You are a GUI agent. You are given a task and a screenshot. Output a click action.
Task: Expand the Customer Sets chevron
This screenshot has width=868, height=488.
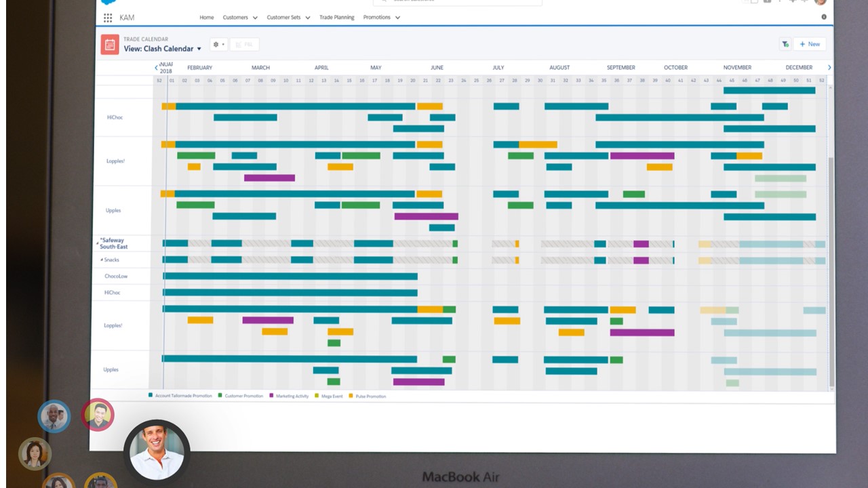pyautogui.click(x=307, y=18)
